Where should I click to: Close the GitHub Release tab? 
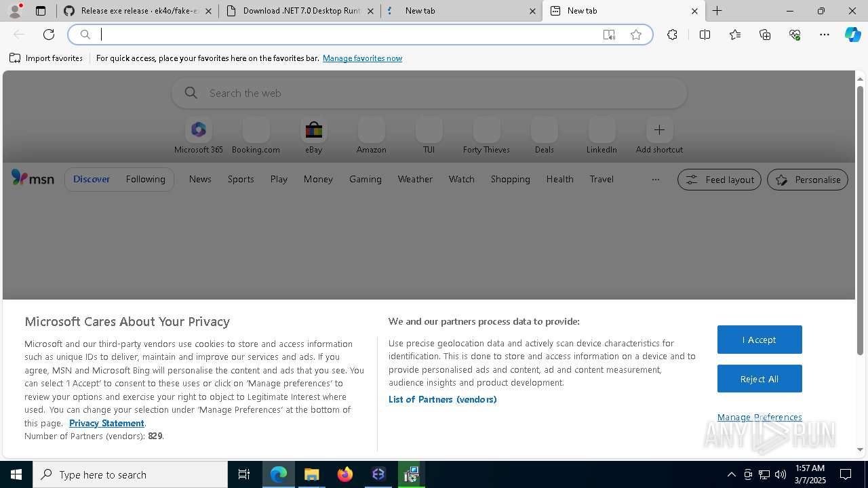tap(208, 11)
